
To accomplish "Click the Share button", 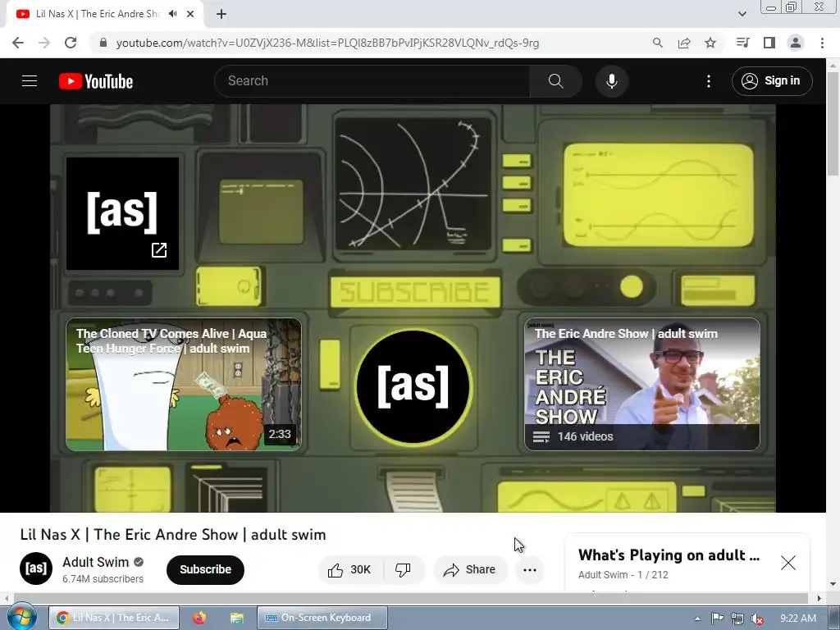I will coord(469,569).
